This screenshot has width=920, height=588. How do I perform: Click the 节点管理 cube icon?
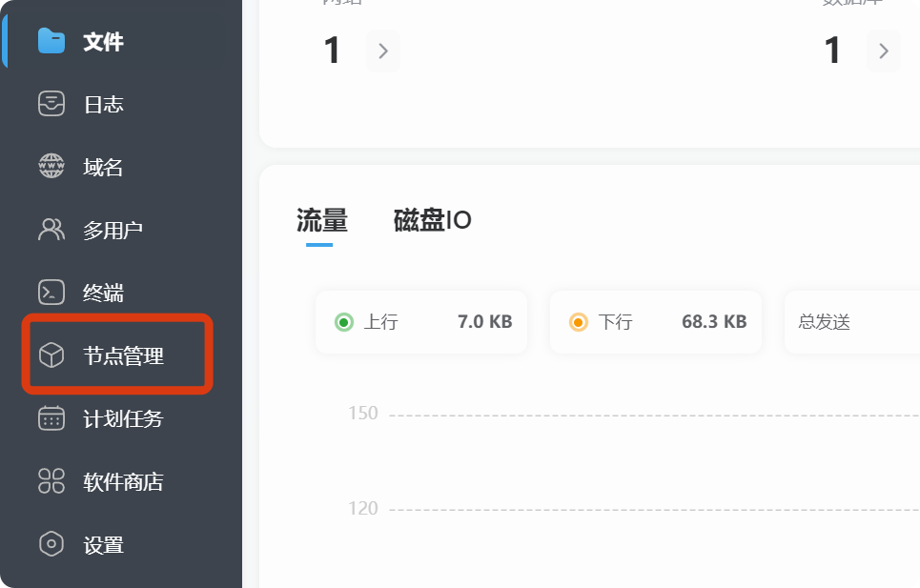[x=51, y=356]
